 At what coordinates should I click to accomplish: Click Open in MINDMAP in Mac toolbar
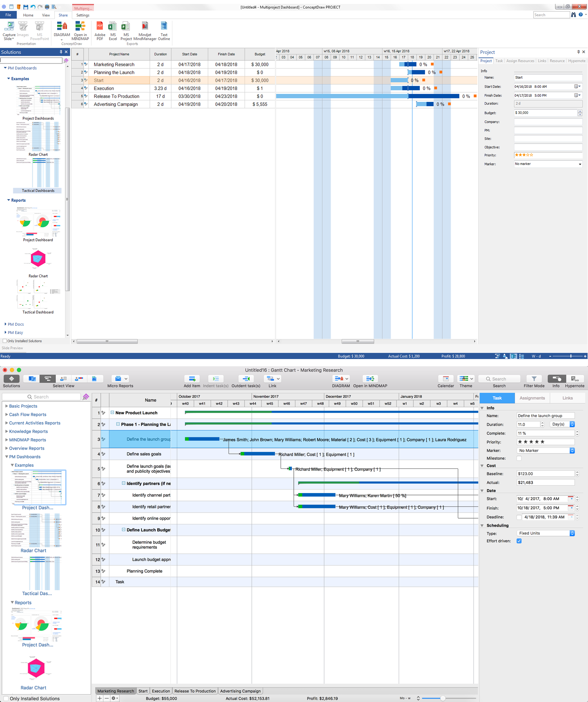[370, 379]
